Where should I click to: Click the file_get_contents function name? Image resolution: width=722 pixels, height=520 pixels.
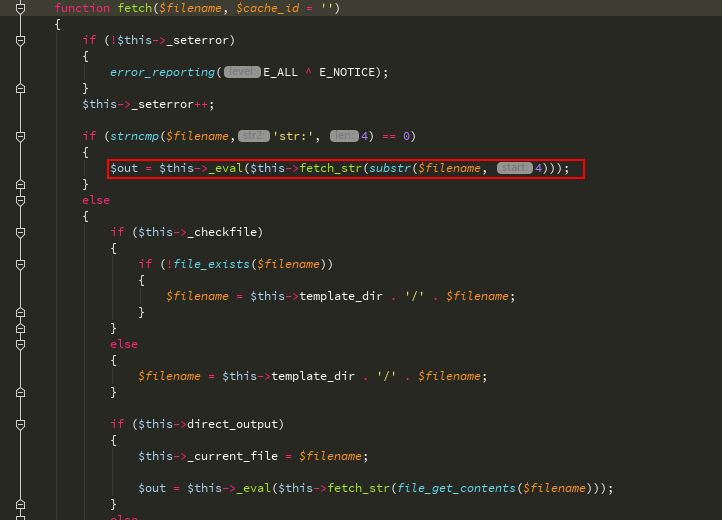click(x=456, y=488)
